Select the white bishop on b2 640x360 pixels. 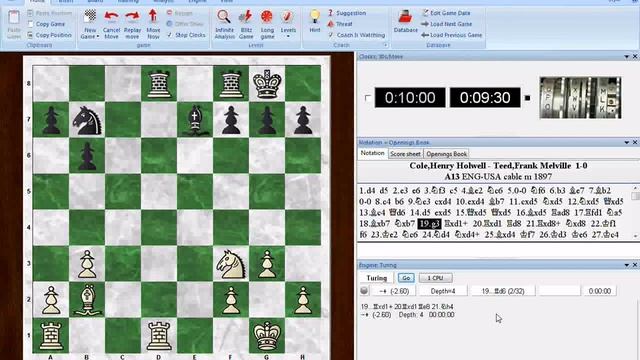(87, 300)
